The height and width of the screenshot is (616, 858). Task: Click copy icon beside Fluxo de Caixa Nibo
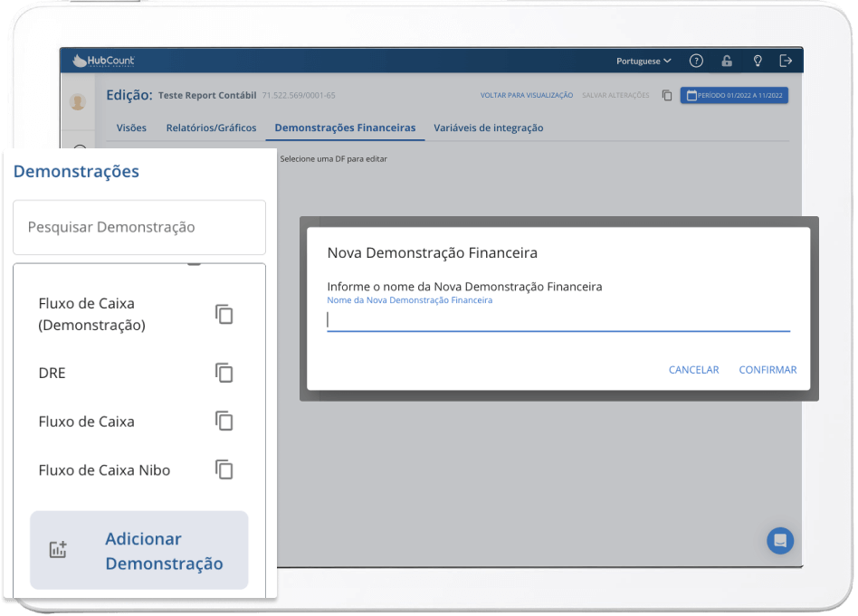click(224, 470)
